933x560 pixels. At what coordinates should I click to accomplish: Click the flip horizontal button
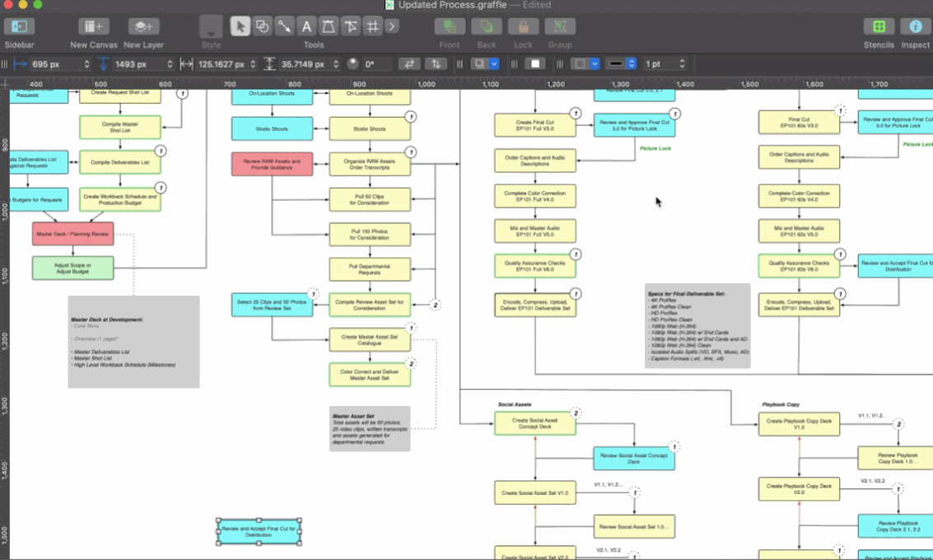(409, 63)
